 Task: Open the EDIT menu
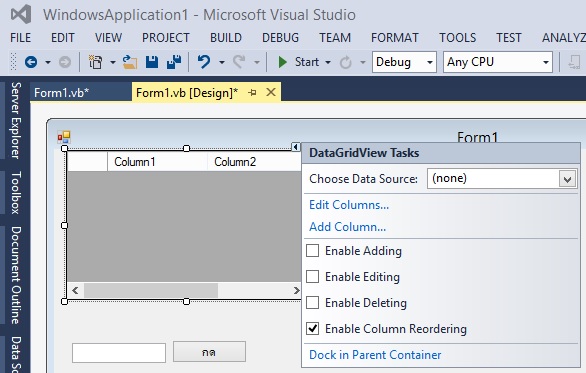(63, 38)
